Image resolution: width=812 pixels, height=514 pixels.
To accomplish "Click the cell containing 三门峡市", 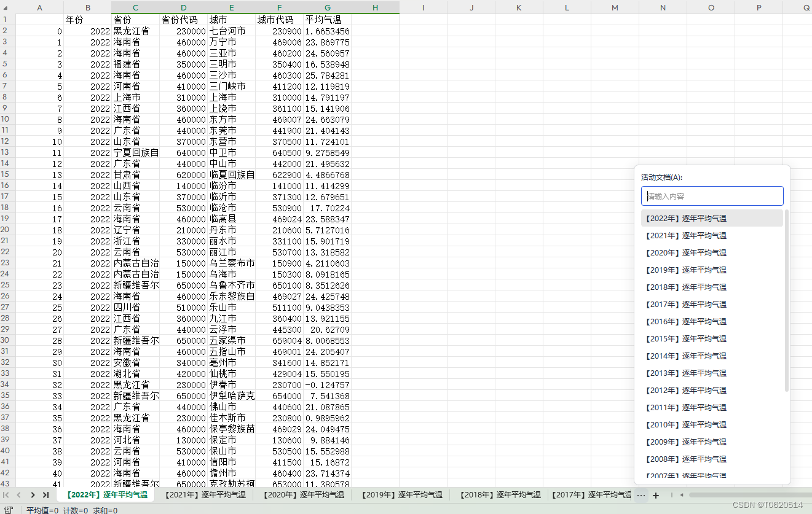I will [x=231, y=86].
